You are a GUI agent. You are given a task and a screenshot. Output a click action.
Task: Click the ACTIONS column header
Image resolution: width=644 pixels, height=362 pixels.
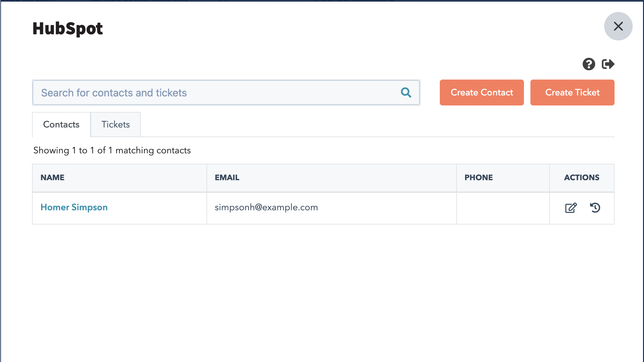pos(582,178)
